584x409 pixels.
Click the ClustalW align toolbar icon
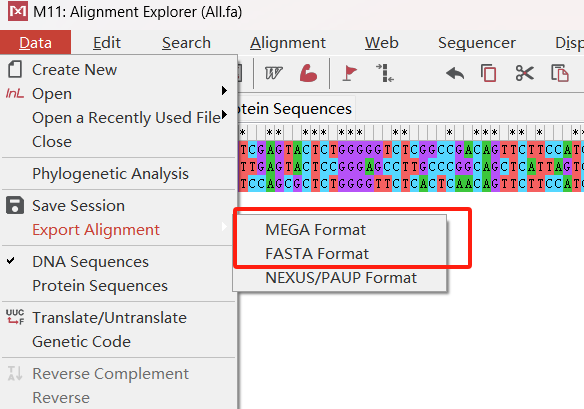pyautogui.click(x=273, y=73)
